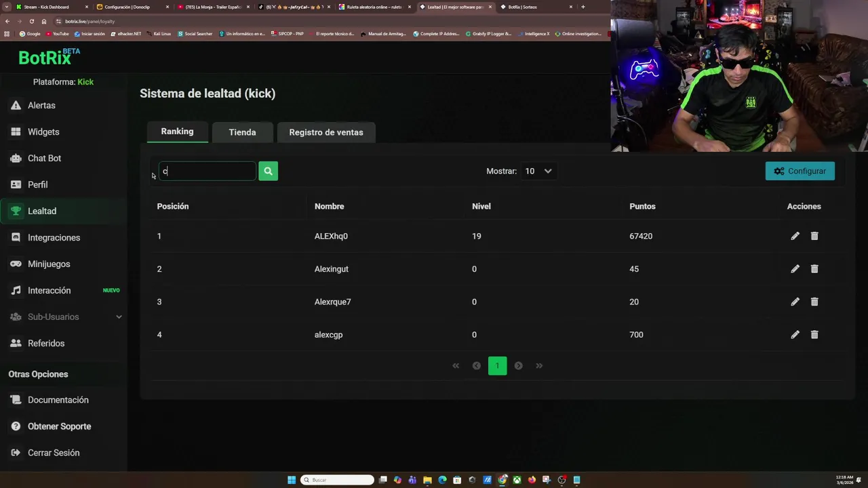Click the points value 700
Screen dimensions: 868x488
[636, 335]
